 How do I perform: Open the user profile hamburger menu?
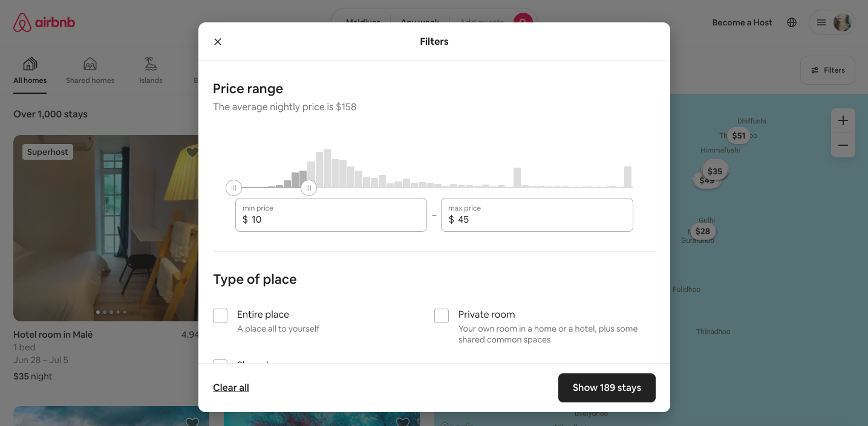821,22
